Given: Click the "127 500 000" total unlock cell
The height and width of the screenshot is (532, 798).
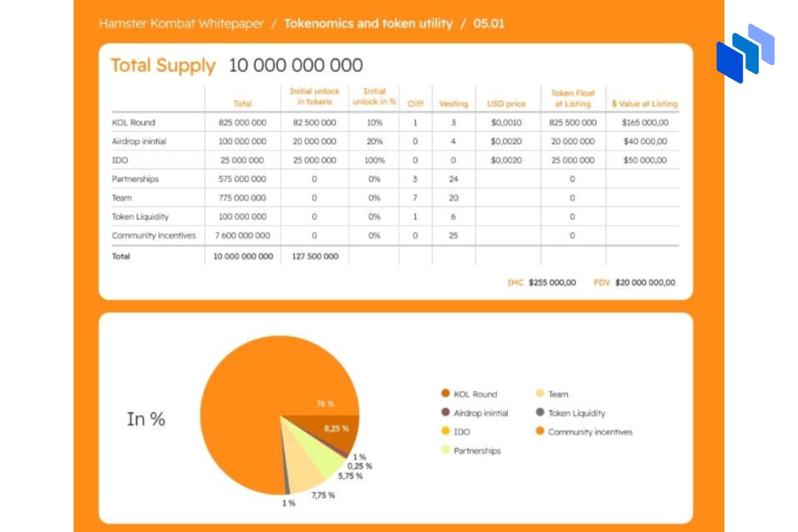Looking at the screenshot, I should tap(315, 256).
